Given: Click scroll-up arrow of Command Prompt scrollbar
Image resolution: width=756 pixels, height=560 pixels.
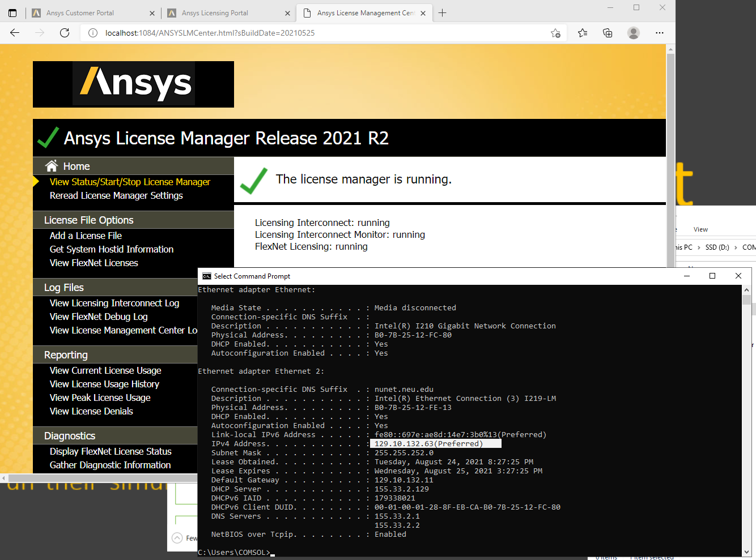Looking at the screenshot, I should tap(746, 290).
